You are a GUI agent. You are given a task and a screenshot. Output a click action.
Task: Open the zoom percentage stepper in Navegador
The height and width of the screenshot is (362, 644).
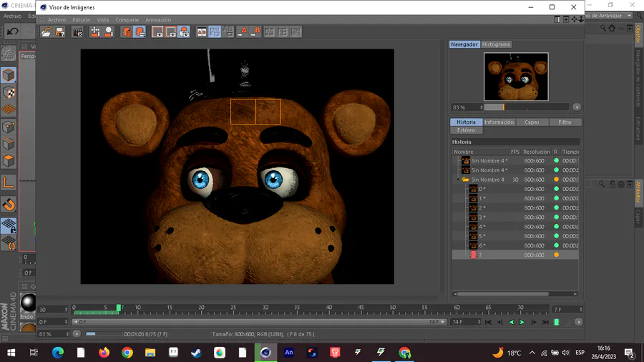(482, 107)
